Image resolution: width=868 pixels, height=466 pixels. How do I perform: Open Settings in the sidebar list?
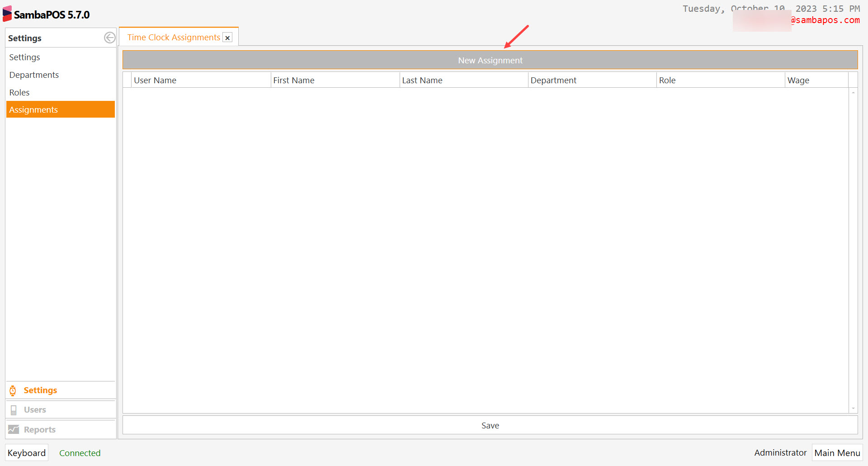point(25,57)
